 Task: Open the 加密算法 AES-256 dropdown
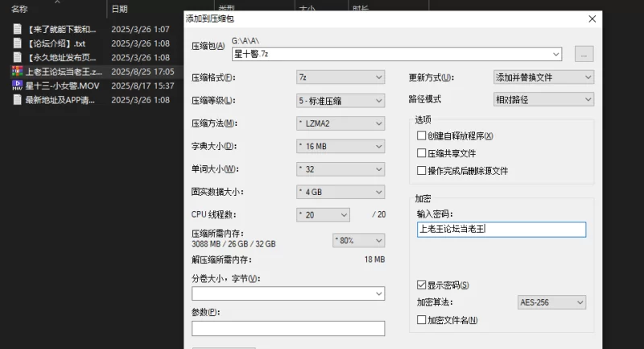tap(551, 302)
